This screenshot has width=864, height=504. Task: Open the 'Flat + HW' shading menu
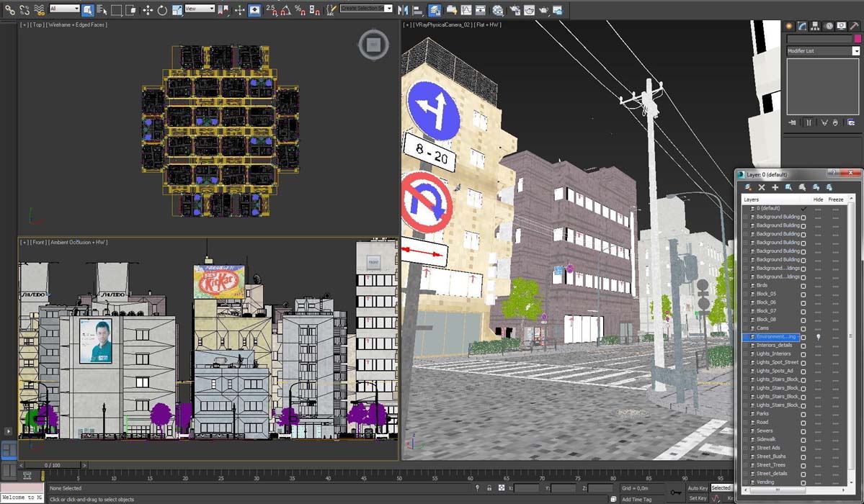click(x=487, y=25)
